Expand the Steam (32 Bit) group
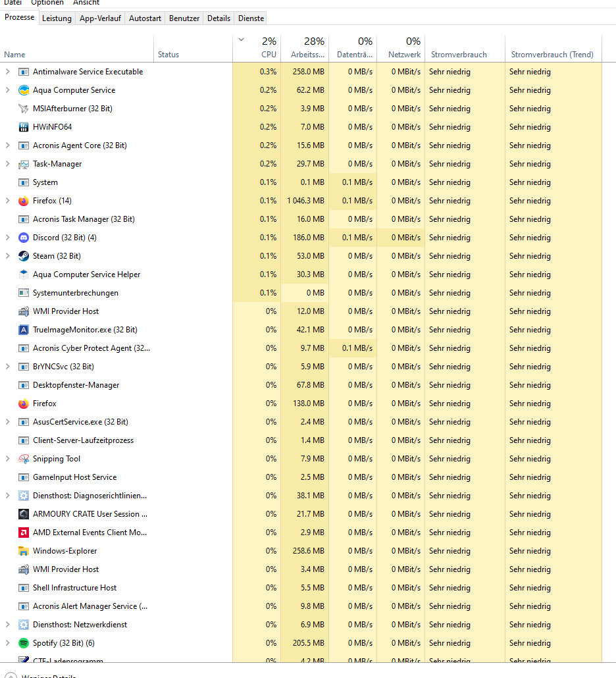 pos(7,256)
